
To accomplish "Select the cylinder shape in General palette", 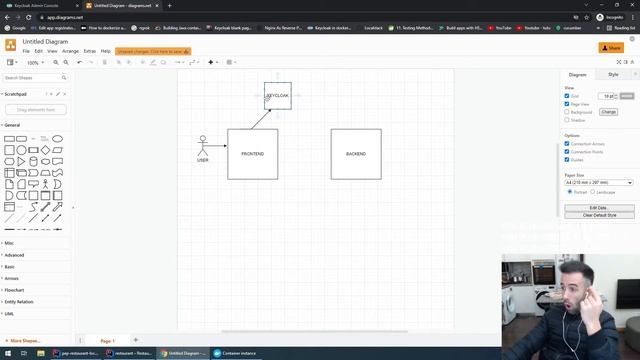I will [33, 161].
